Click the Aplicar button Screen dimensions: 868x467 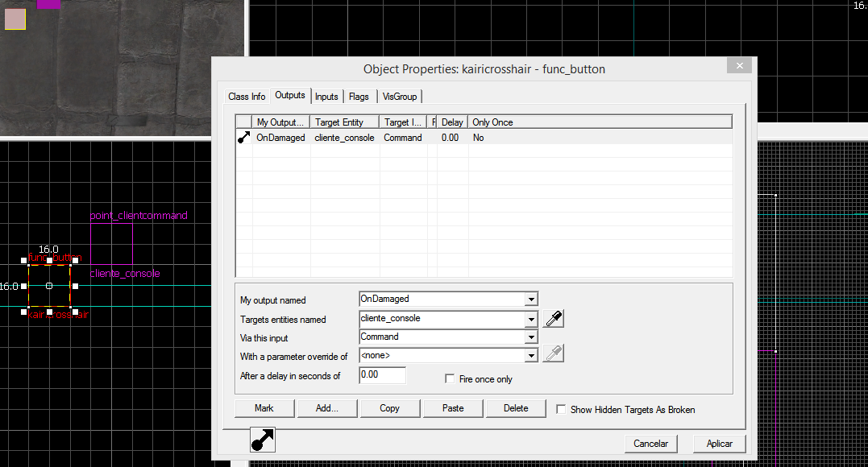click(x=719, y=444)
